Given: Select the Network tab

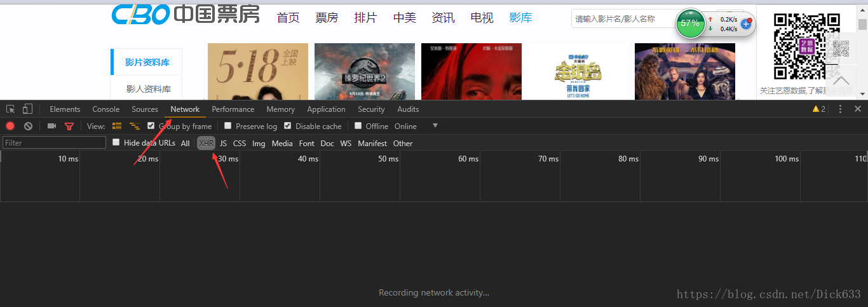Looking at the screenshot, I should (185, 109).
